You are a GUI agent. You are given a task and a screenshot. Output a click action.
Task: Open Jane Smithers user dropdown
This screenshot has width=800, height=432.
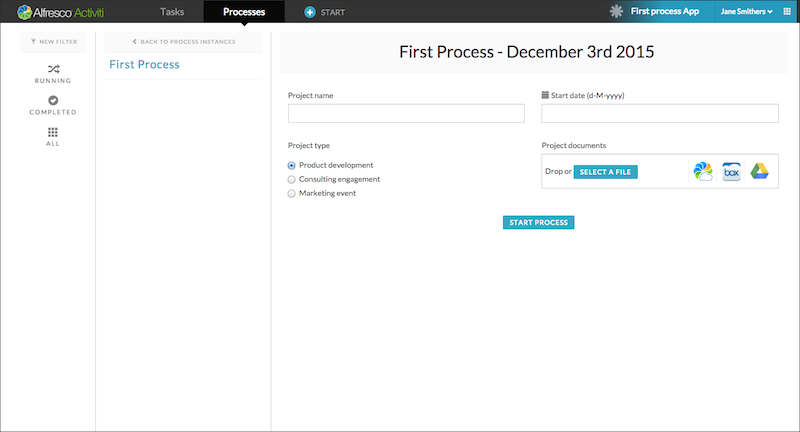pyautogui.click(x=744, y=12)
